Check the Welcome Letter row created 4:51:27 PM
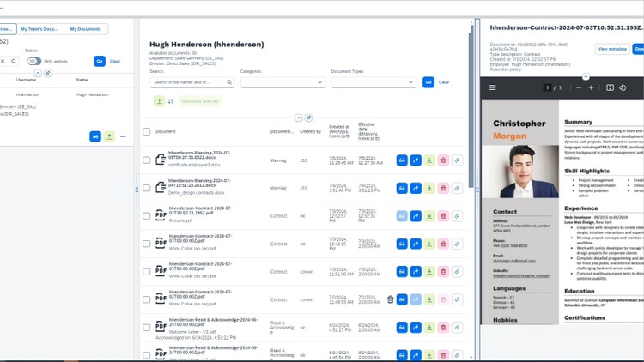Screen dimensions: 644x362 (147, 328)
